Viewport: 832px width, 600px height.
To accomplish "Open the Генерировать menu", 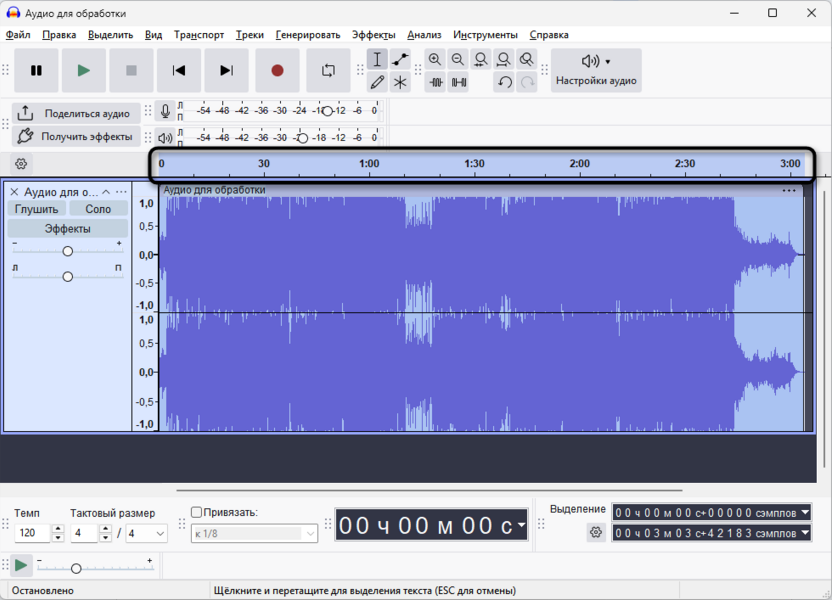I will (308, 34).
